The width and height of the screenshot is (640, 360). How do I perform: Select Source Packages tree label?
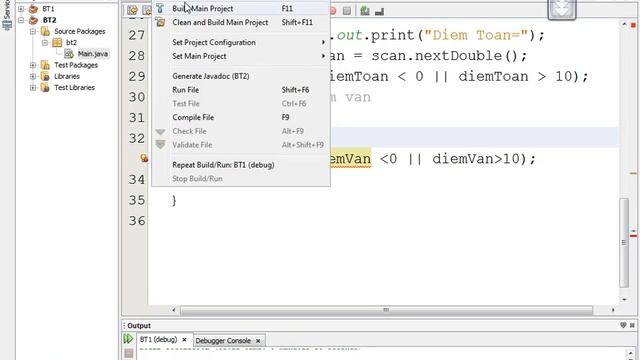pos(80,31)
